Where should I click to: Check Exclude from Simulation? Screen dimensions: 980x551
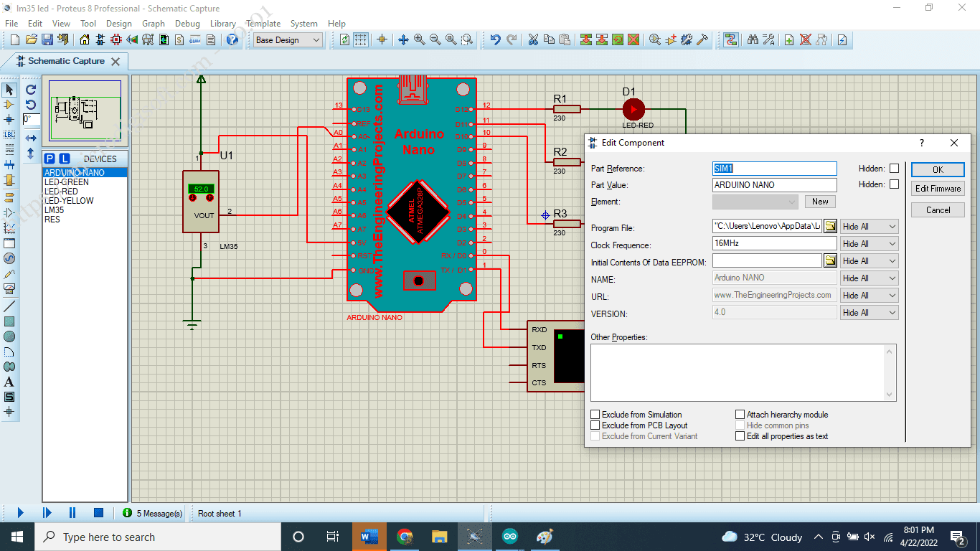(595, 414)
